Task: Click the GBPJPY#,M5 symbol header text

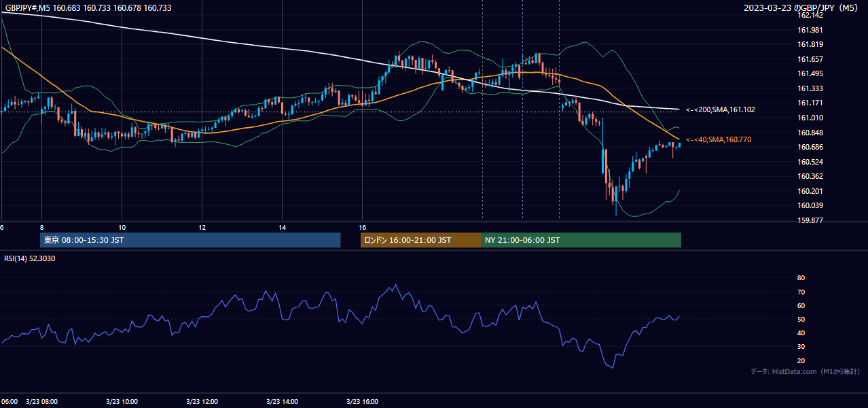Action: pyautogui.click(x=87, y=7)
